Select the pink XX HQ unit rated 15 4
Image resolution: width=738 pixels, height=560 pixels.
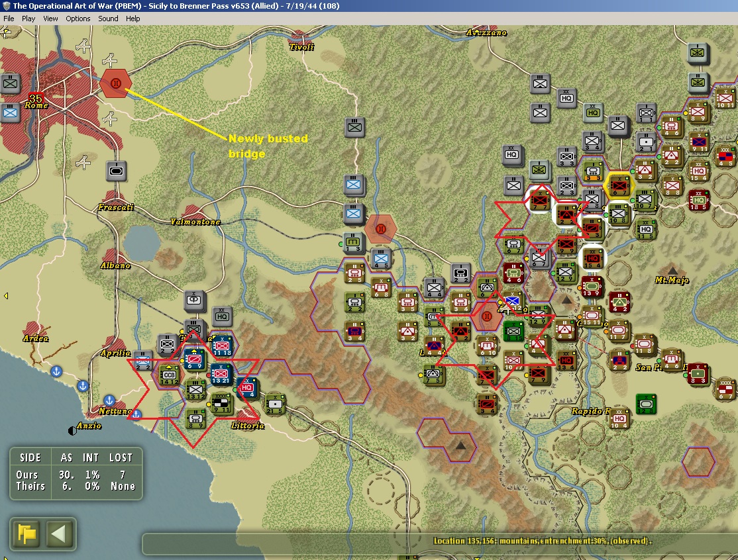coord(699,171)
